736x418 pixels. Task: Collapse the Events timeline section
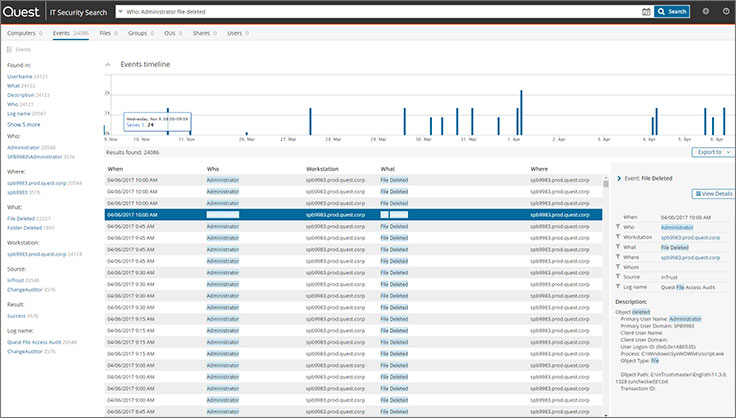click(x=108, y=65)
